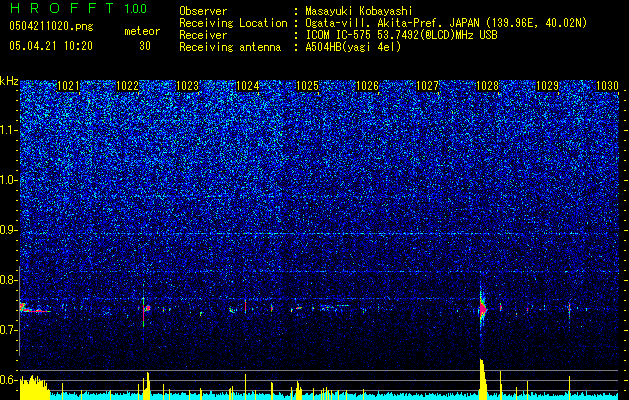Click the meteor count value 30

[145, 46]
